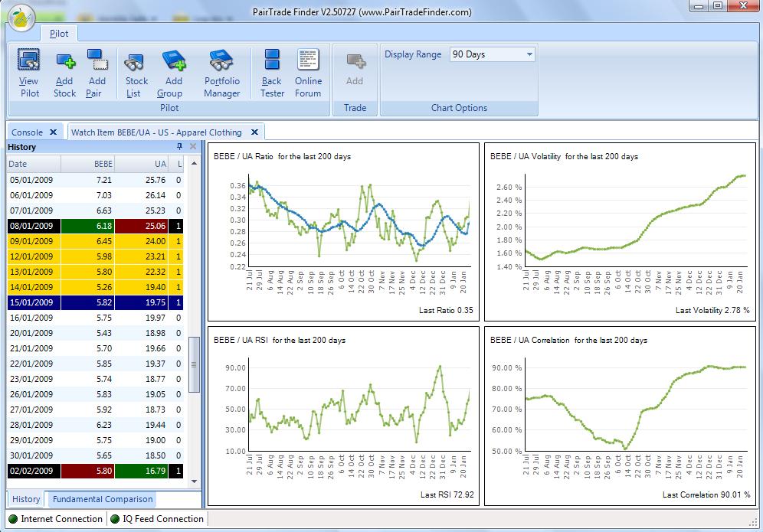
Task: Select the 14/01/2009 history row
Action: [95, 287]
